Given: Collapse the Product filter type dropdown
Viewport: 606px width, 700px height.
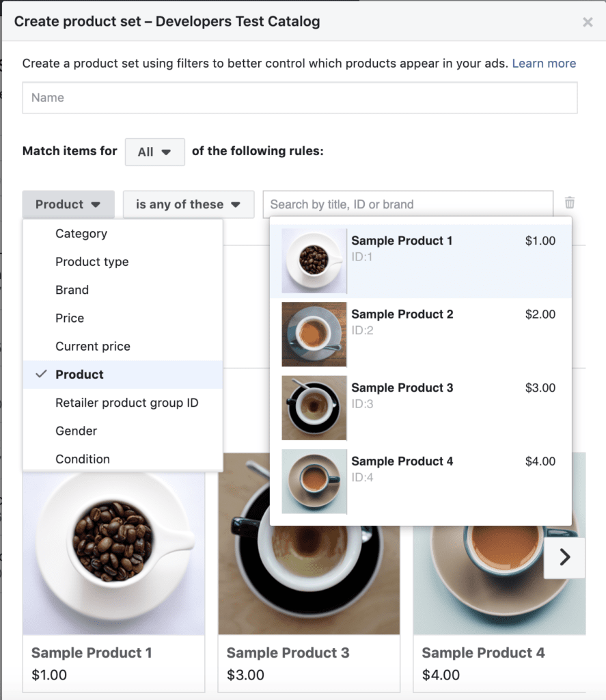Looking at the screenshot, I should coord(68,204).
